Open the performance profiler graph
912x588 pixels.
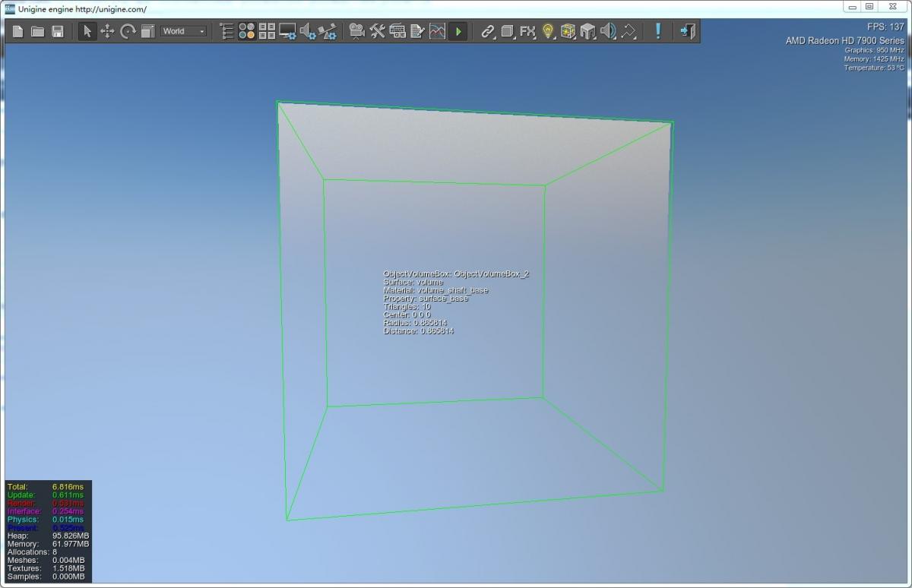[437, 31]
